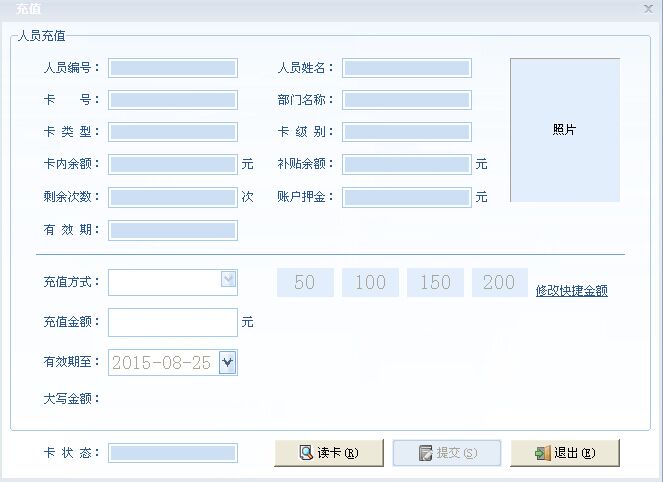Click the 卡号 text field
The height and width of the screenshot is (482, 663).
tap(173, 100)
